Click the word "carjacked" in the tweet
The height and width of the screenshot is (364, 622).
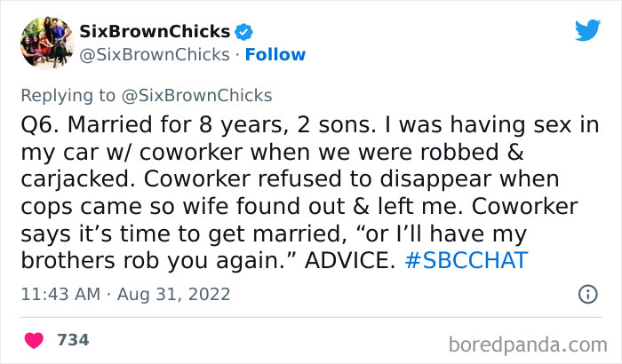pos(70,179)
